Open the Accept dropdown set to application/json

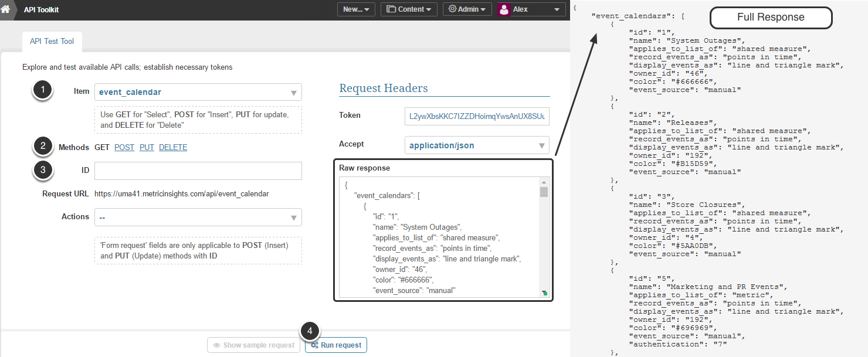tap(477, 145)
